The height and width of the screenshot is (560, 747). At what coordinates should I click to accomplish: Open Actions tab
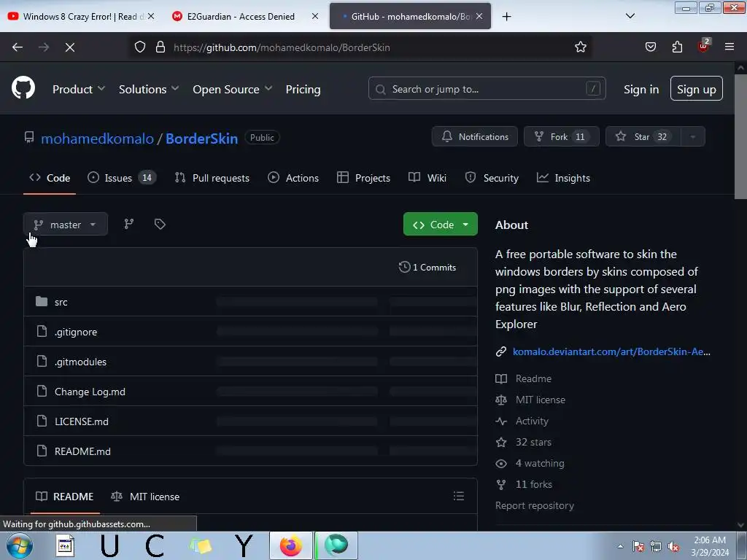click(293, 178)
